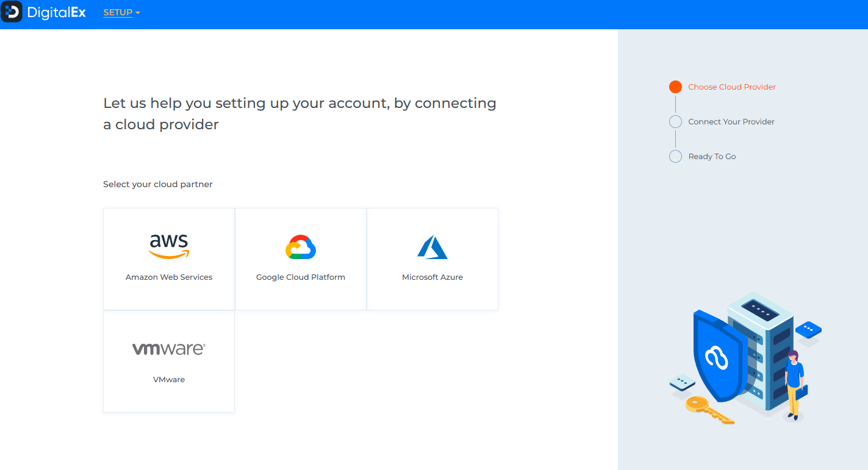The height and width of the screenshot is (470, 868).
Task: Click the Ready To Go step label
Action: point(712,157)
